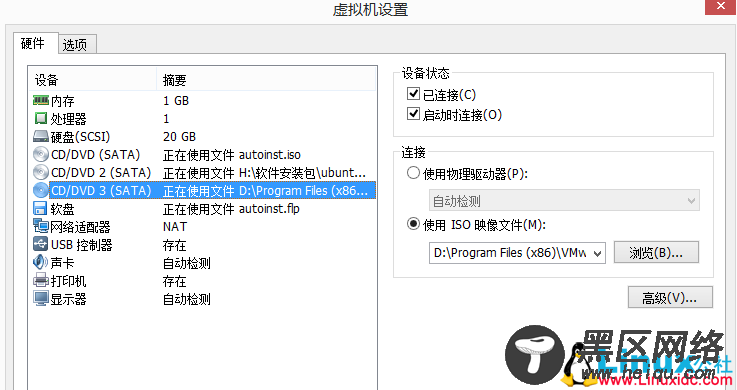
Task: Close the 虚拟机设置 dialog
Action: pyautogui.click(x=721, y=7)
